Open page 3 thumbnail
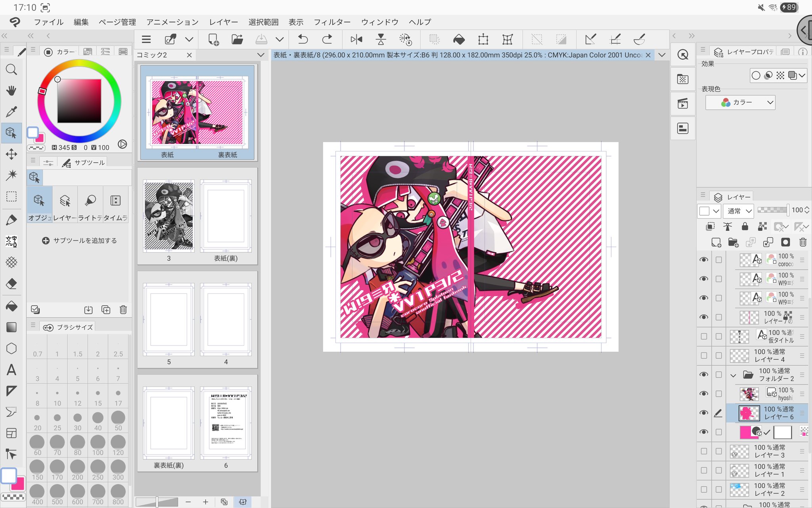Screen dimensions: 812x508 tap(169, 216)
